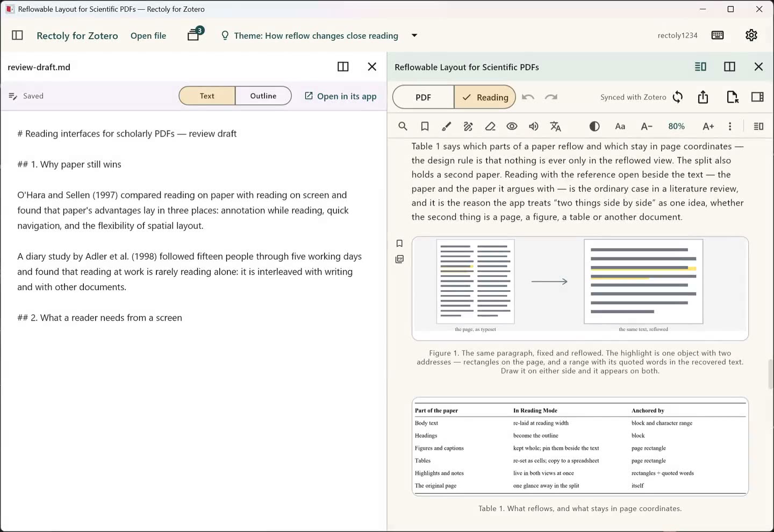Open the tabs stack with badge 3
This screenshot has width=774, height=532.
coord(195,34)
